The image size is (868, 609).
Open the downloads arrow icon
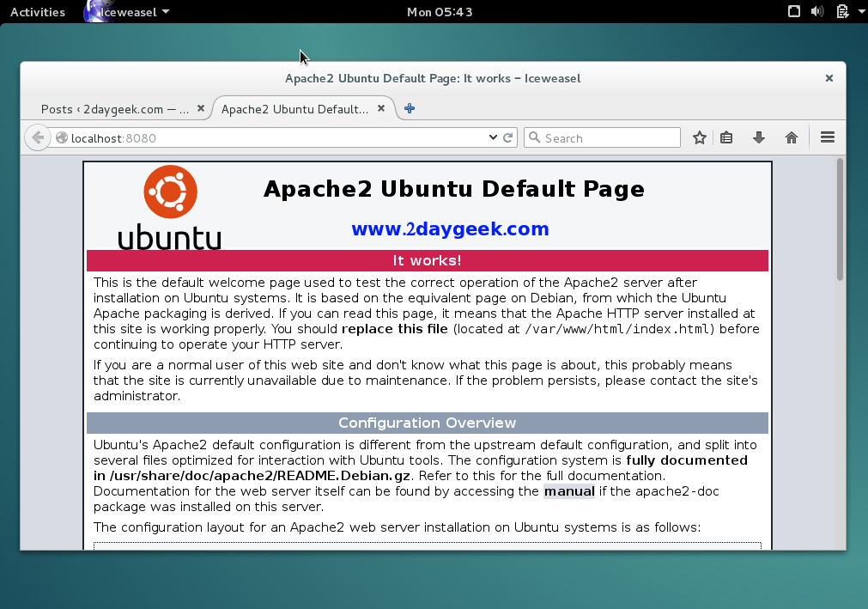tap(759, 137)
